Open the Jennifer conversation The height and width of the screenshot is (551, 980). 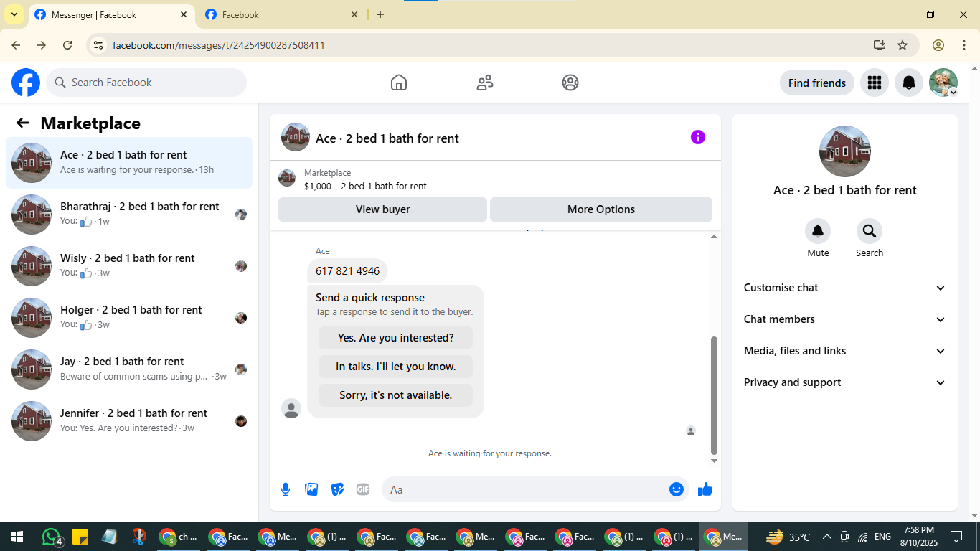point(129,421)
